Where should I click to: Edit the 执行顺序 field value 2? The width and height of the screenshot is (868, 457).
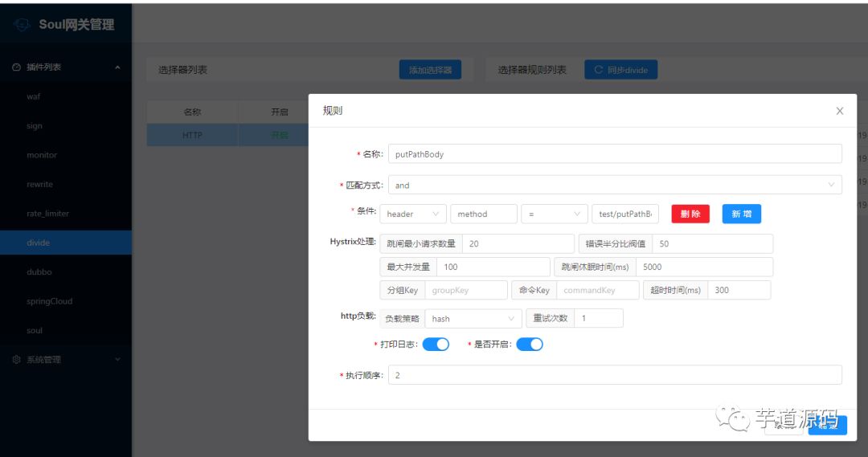pyautogui.click(x=615, y=375)
